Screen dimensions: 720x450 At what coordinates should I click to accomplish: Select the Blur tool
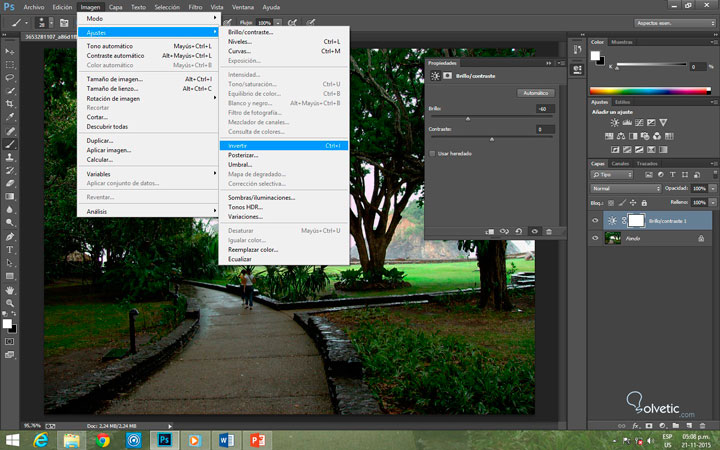10,210
